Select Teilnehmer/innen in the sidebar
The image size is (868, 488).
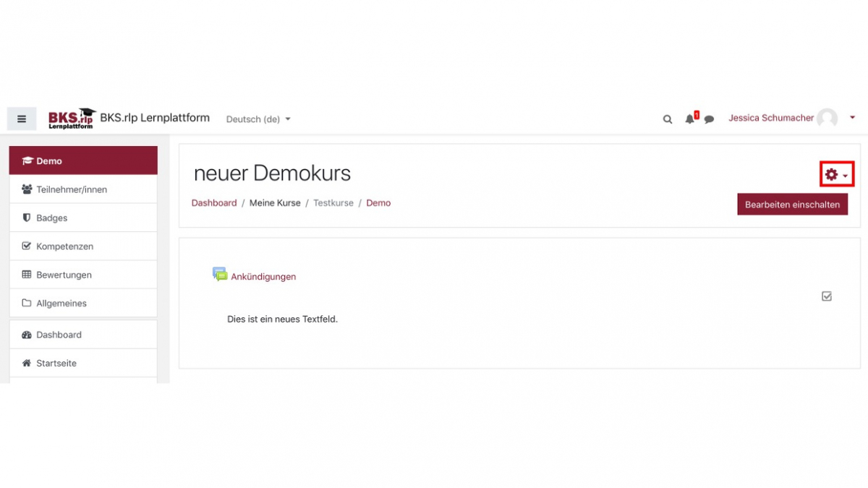click(72, 189)
